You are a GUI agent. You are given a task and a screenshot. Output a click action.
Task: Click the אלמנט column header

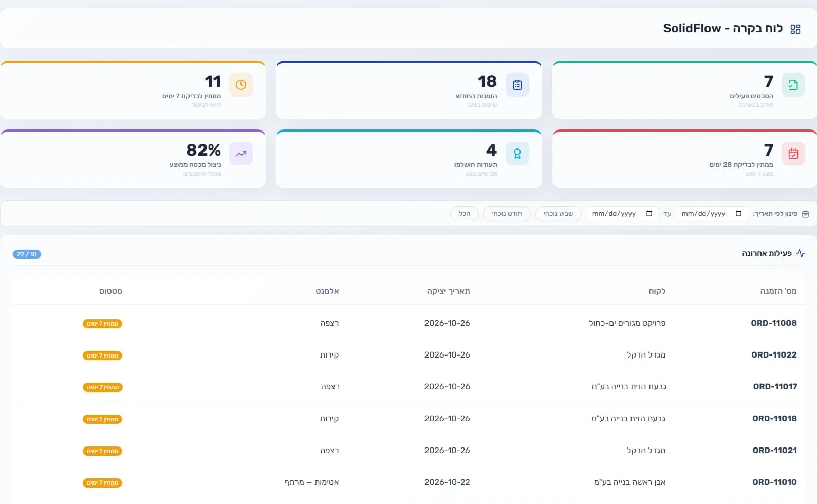point(327,291)
